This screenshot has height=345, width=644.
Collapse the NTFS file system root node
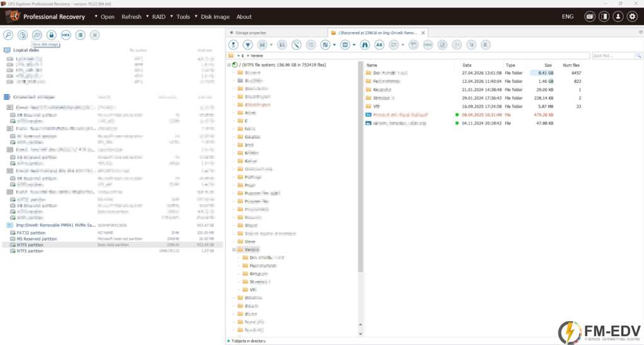[229, 65]
